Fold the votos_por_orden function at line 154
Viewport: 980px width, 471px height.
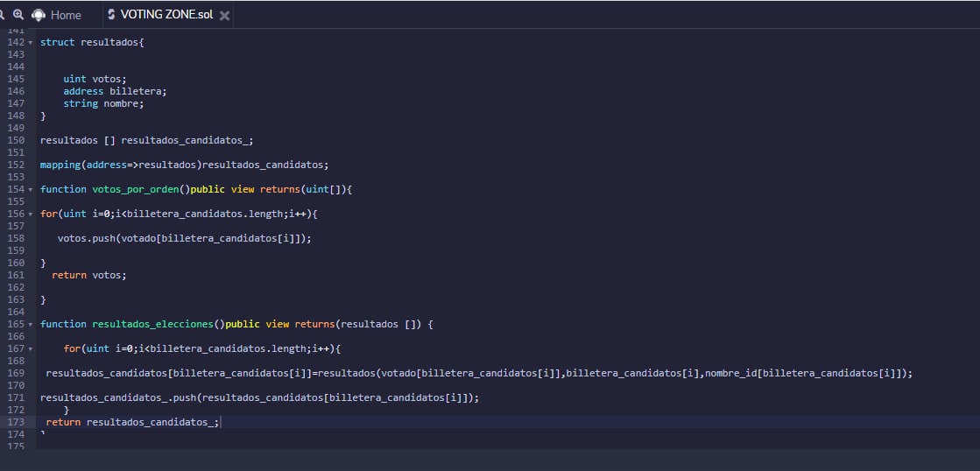[x=30, y=189]
